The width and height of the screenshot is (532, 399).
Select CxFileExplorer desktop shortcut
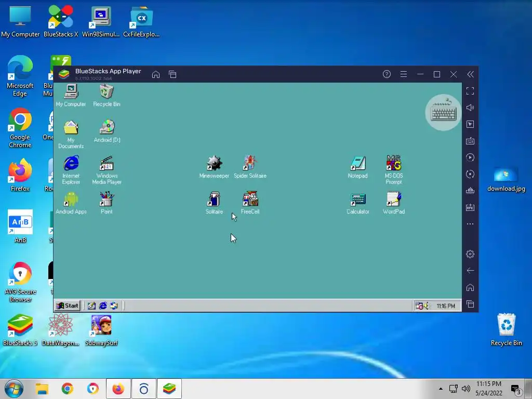(141, 21)
